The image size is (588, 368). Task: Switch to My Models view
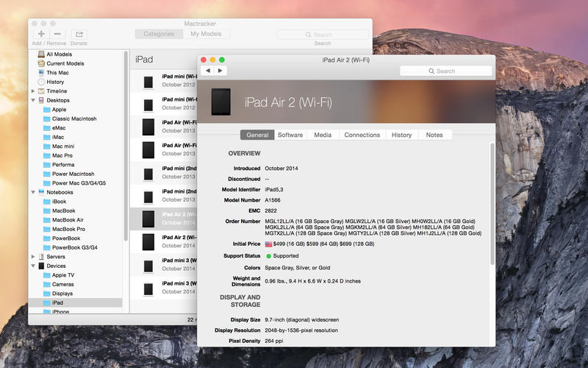tap(207, 34)
